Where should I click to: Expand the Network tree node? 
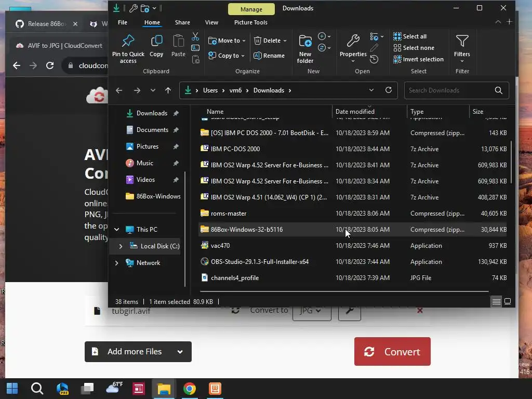(116, 262)
